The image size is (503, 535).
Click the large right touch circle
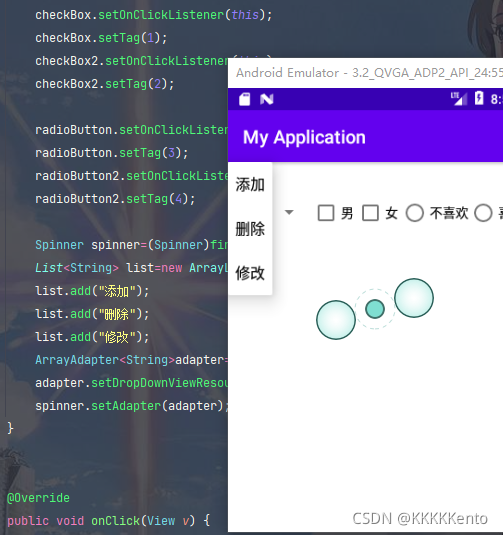click(414, 298)
